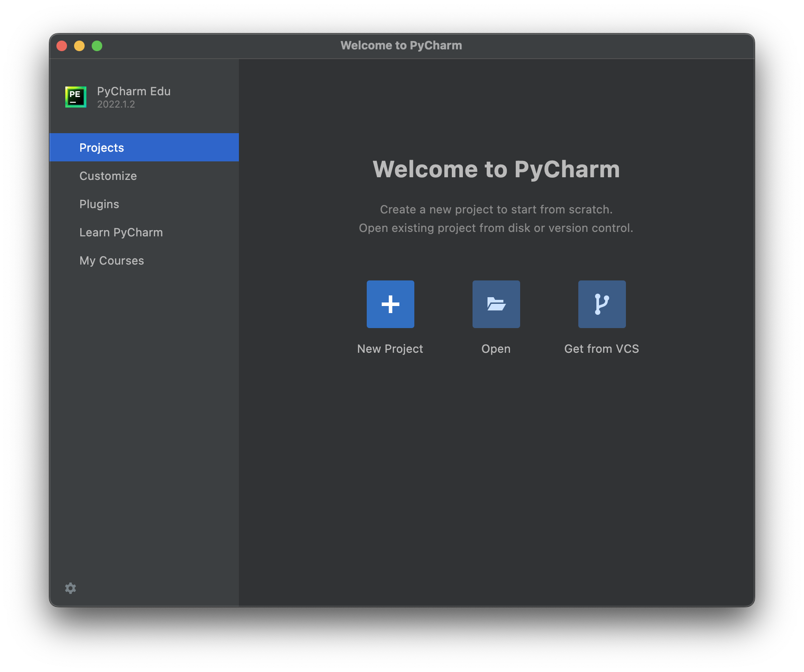
Task: Click the PyCharm Edu product name
Action: click(134, 91)
